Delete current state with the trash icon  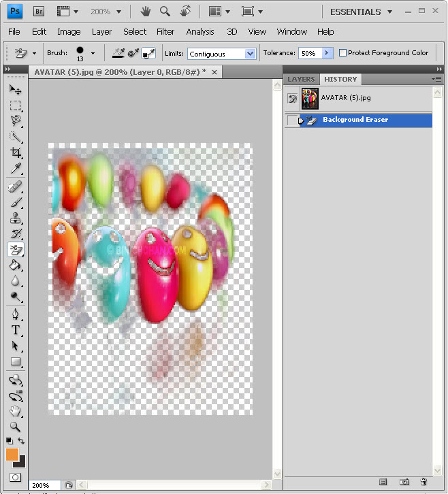423,482
